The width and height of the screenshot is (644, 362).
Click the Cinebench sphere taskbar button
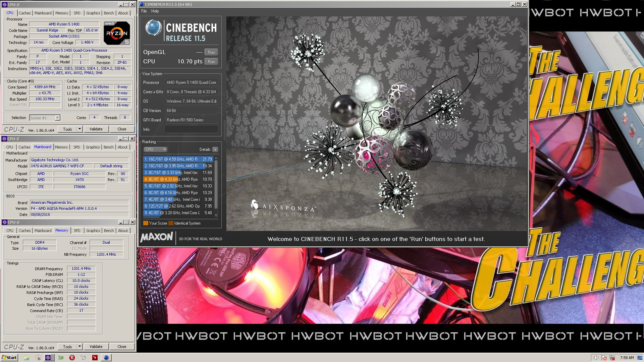(x=106, y=358)
